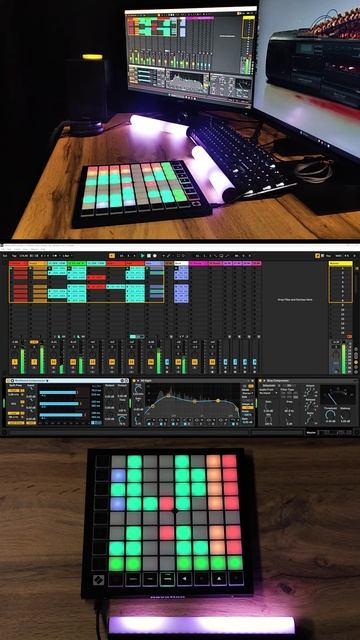Click the Master track volume meter
The height and width of the screenshot is (640, 360).
343,358
